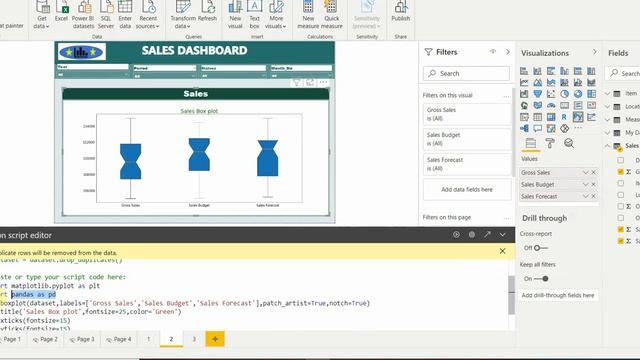This screenshot has width=640, height=360.
Task: Switch to Page 2 tab
Action: tap(45, 339)
